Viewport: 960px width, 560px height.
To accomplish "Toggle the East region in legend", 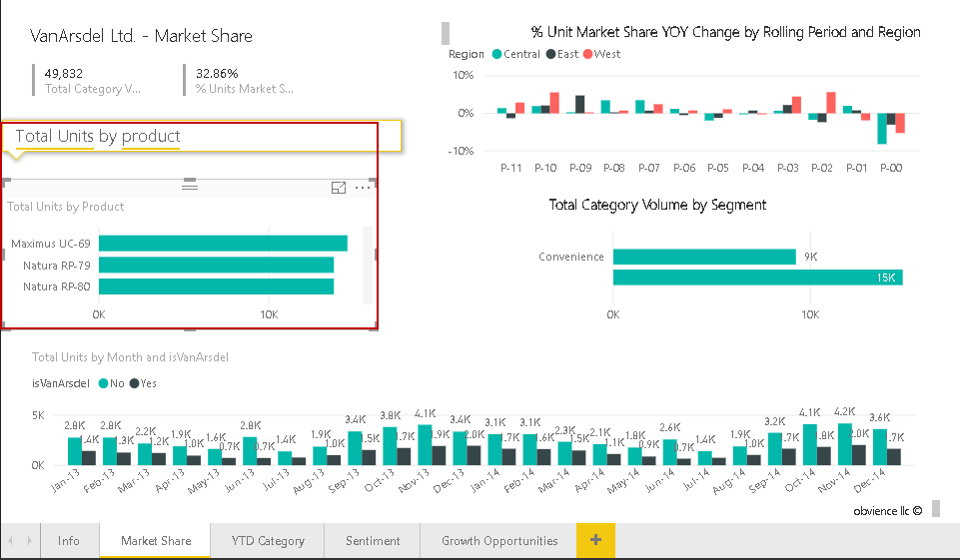I will click(551, 54).
